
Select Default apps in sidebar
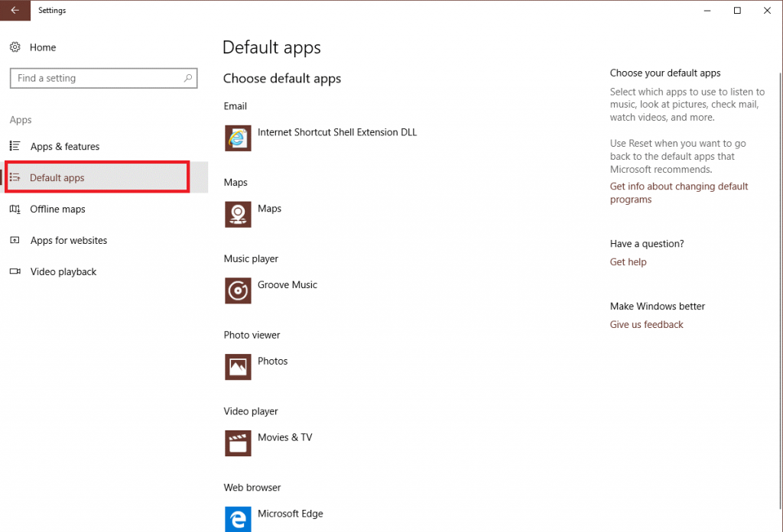(57, 177)
